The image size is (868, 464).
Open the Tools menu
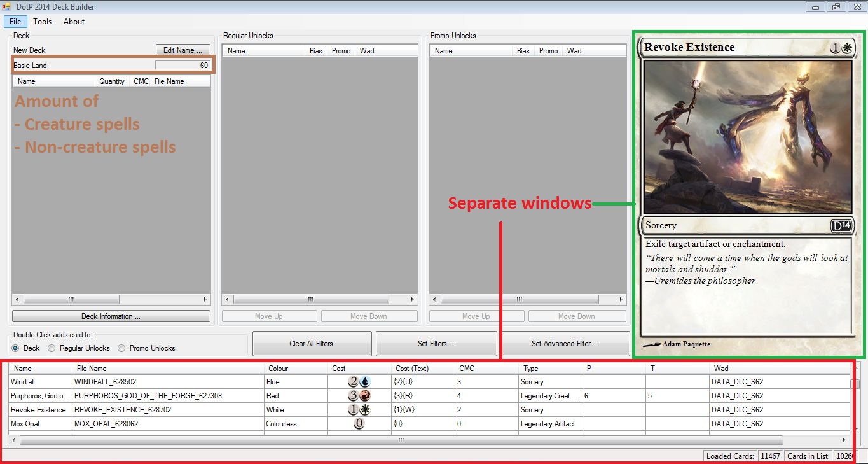click(43, 22)
